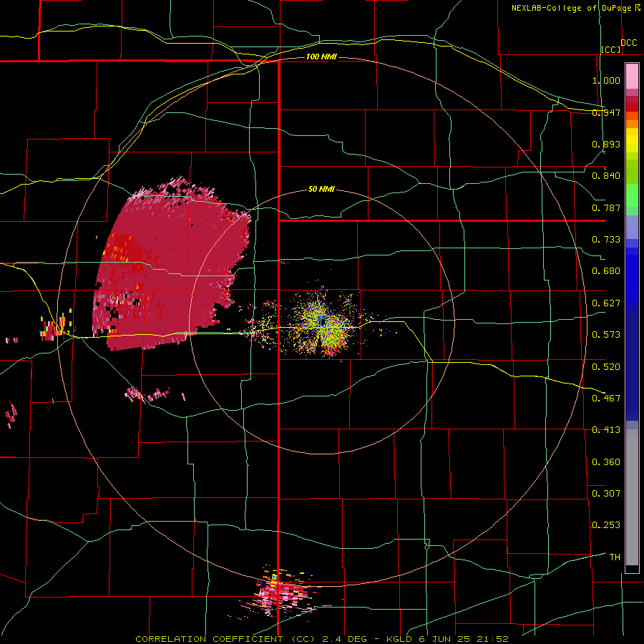Screen dimensions: 644x644
Task: Click the [CC] label above the color bar
Action: tap(611, 49)
